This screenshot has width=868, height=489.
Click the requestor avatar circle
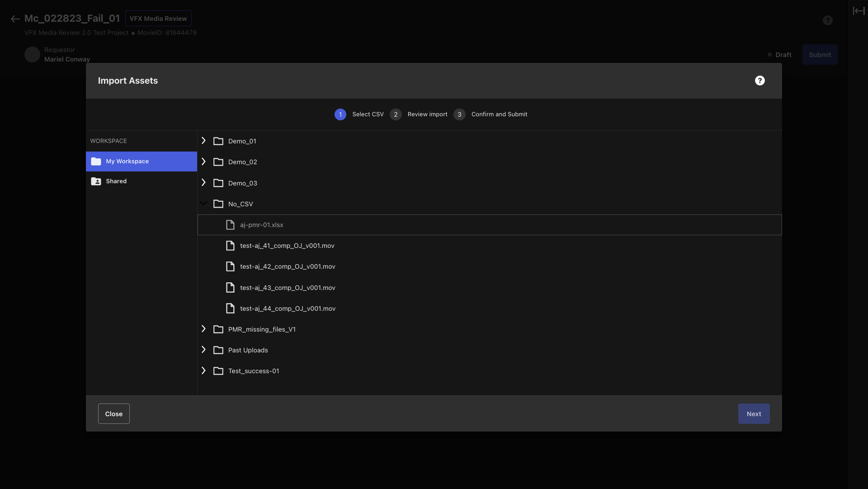(x=32, y=55)
